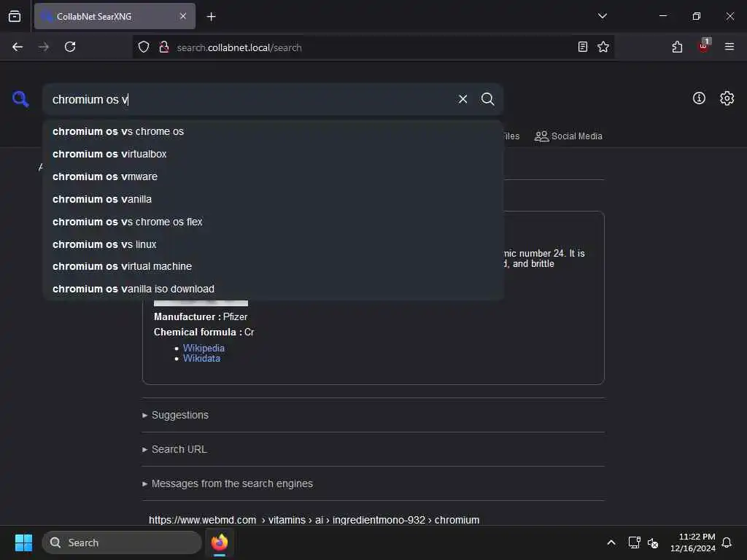The width and height of the screenshot is (747, 560).
Task: Expand the Search URL section
Action: pyautogui.click(x=175, y=449)
